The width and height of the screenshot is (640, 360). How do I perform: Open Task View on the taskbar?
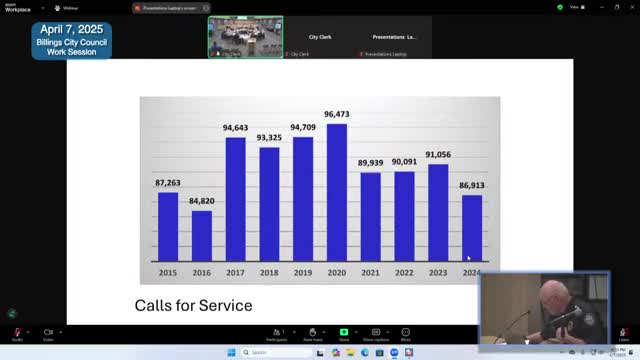coord(320,353)
